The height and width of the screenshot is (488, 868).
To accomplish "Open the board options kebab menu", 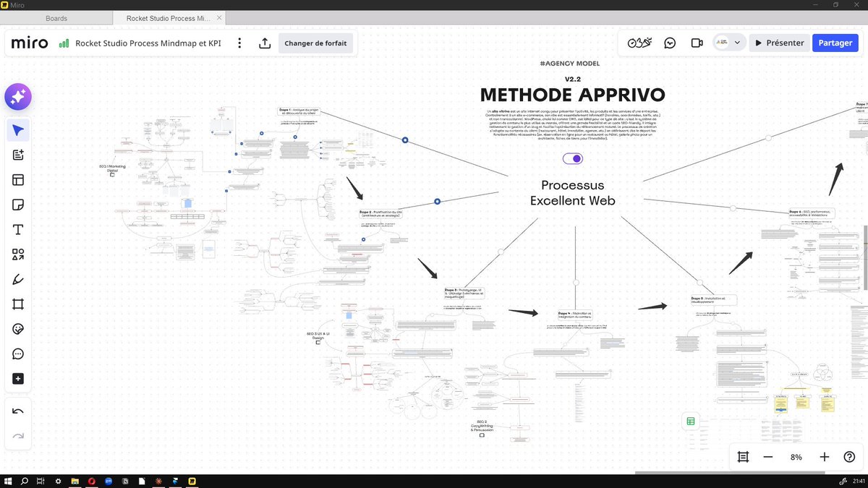I will point(239,43).
